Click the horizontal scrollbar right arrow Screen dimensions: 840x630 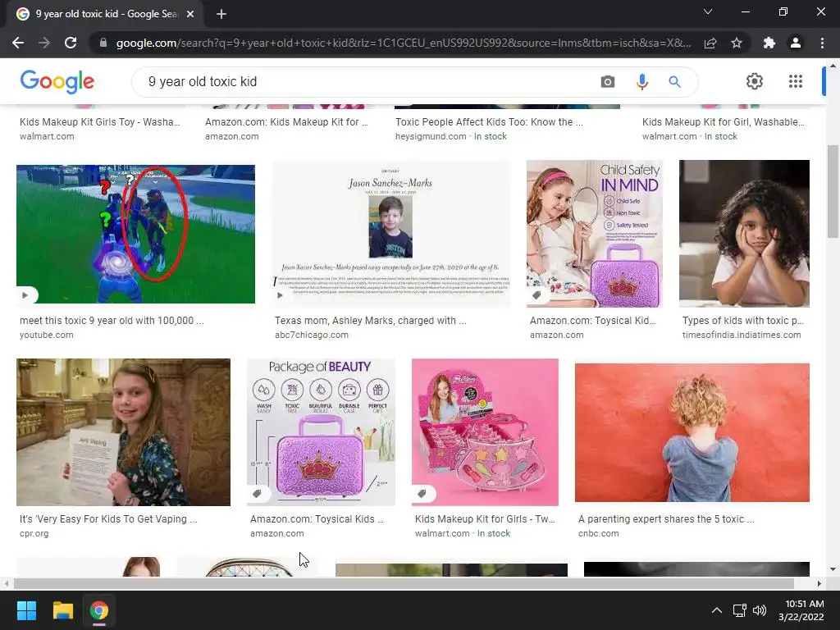(x=819, y=583)
